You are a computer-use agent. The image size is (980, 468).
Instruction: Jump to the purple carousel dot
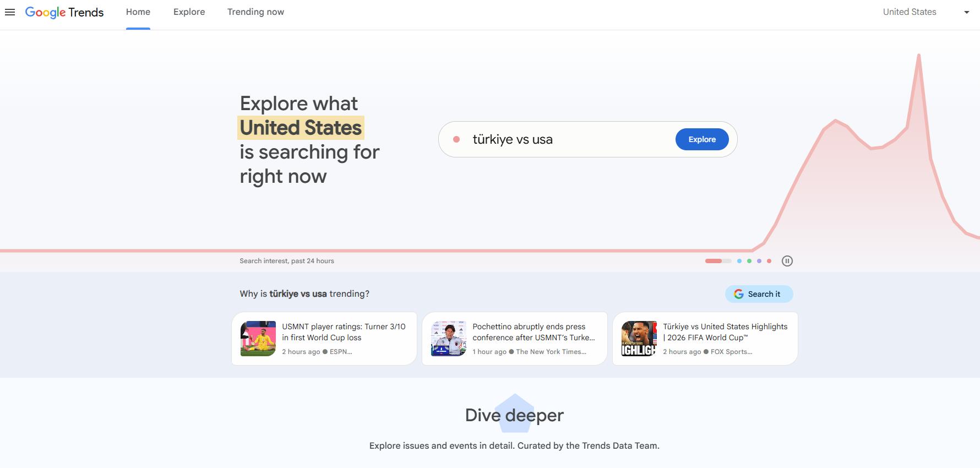(x=759, y=261)
